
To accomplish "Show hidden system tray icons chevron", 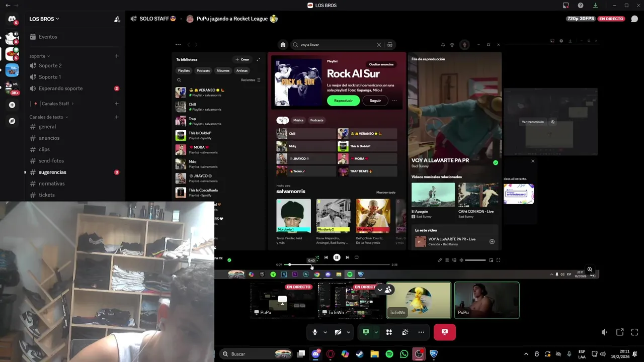I will 526,354.
